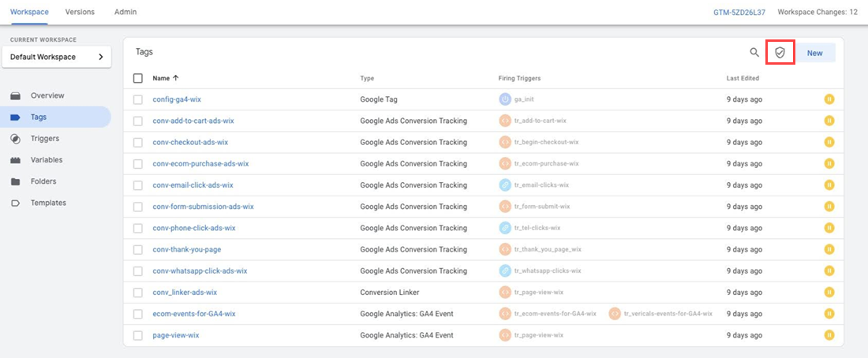The height and width of the screenshot is (358, 868).
Task: Click the Firing Triggers column header
Action: pos(519,79)
